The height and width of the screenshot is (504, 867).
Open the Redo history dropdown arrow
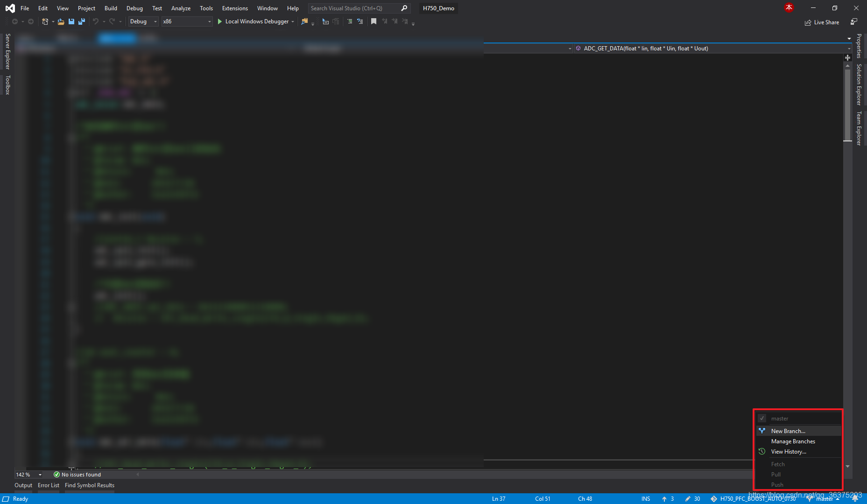point(120,21)
